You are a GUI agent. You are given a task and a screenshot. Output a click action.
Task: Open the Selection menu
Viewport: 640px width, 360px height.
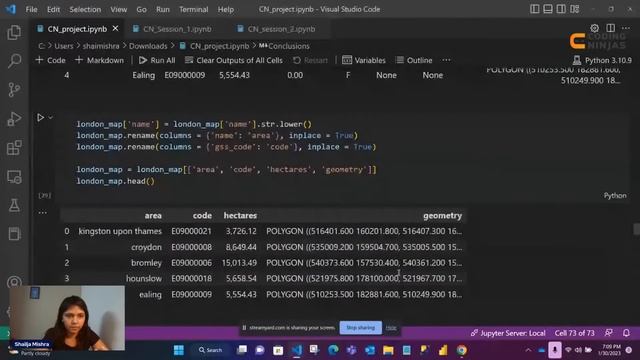(85, 9)
